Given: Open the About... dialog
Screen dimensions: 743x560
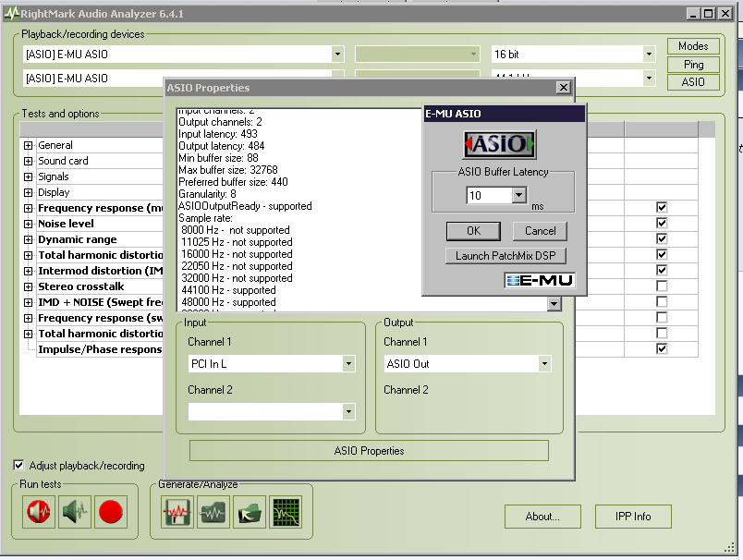Looking at the screenshot, I should pyautogui.click(x=542, y=517).
